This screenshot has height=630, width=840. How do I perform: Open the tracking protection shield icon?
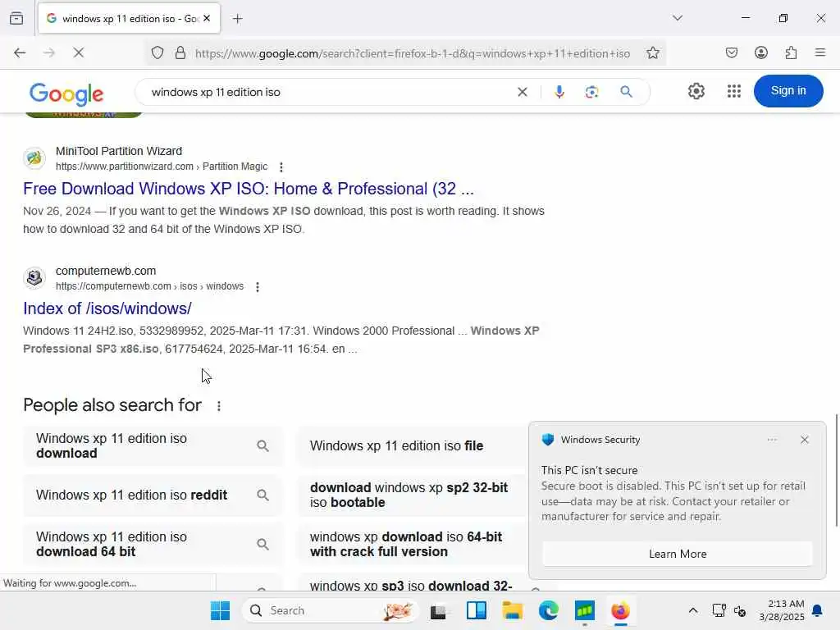coord(157,53)
